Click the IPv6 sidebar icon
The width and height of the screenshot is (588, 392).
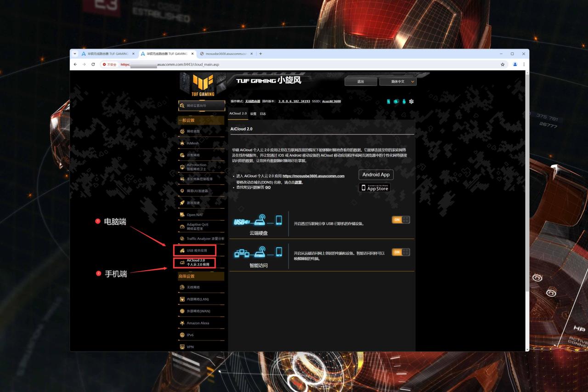tap(182, 335)
